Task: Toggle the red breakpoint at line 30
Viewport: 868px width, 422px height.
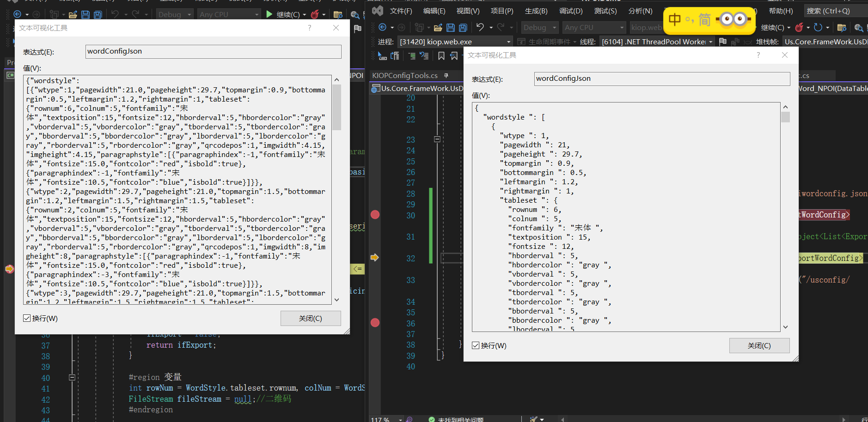Action: [375, 215]
